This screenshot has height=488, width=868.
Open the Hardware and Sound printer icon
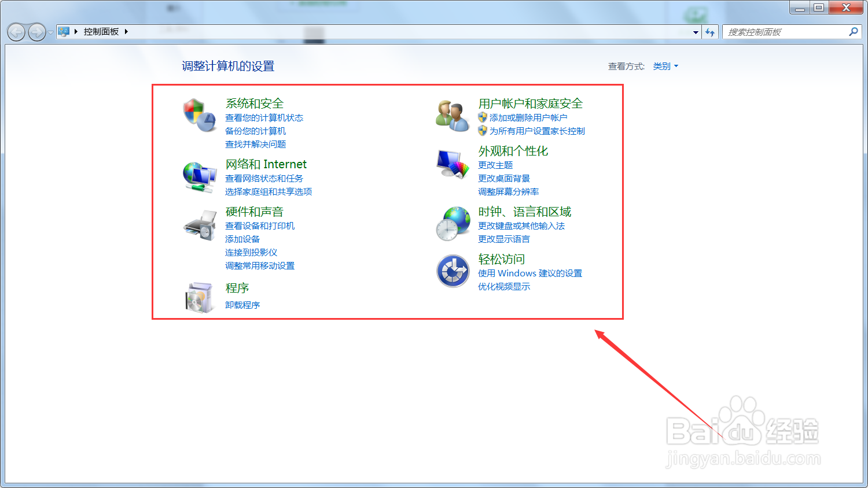pyautogui.click(x=200, y=225)
